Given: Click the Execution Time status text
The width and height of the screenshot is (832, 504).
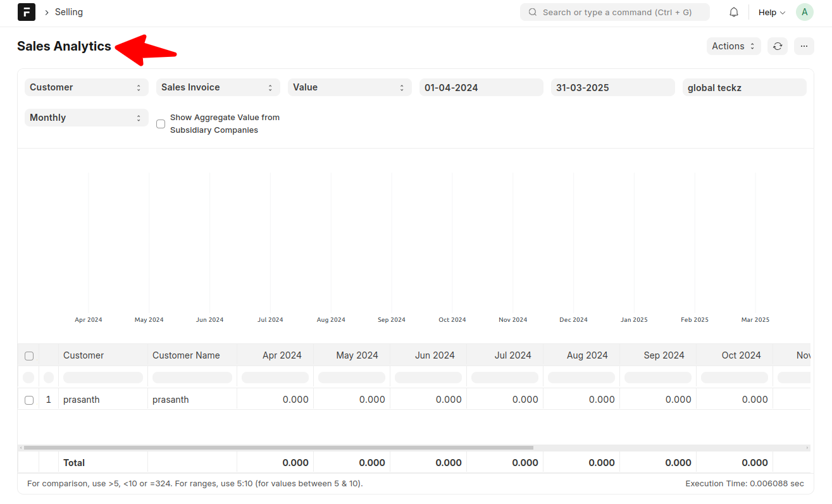Looking at the screenshot, I should tap(745, 484).
